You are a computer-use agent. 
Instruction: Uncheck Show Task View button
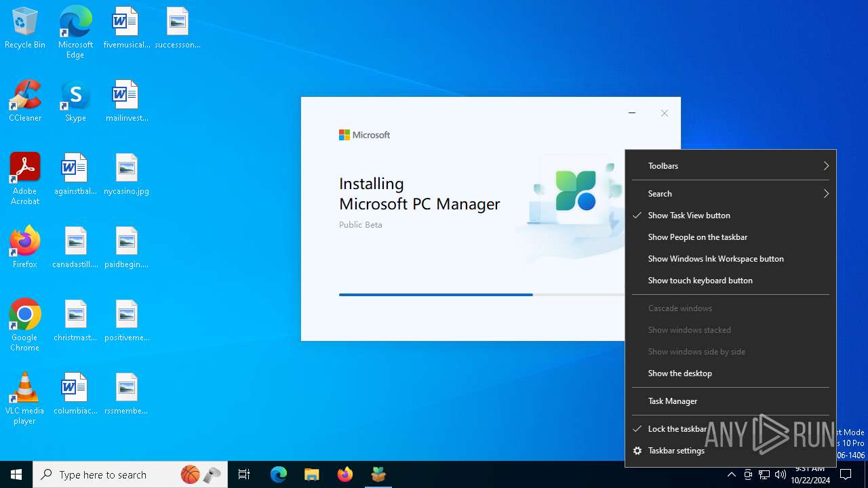click(x=730, y=216)
